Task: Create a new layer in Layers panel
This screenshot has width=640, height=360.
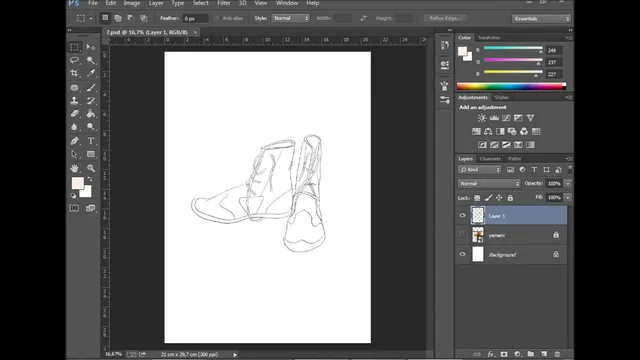Action: point(544,354)
